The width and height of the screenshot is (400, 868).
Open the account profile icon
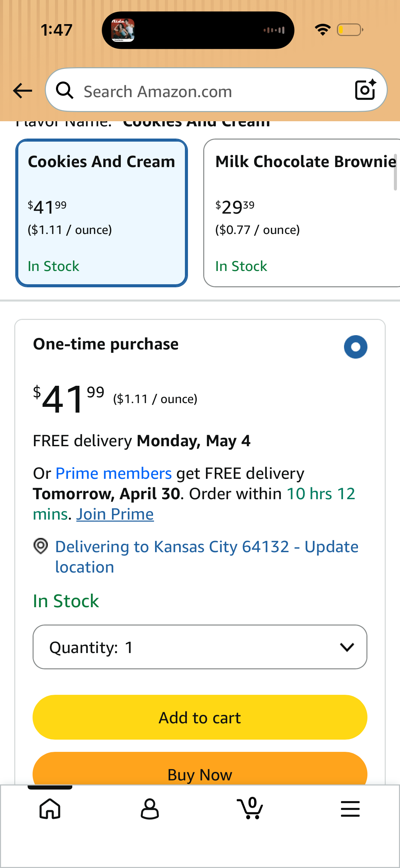click(x=150, y=809)
